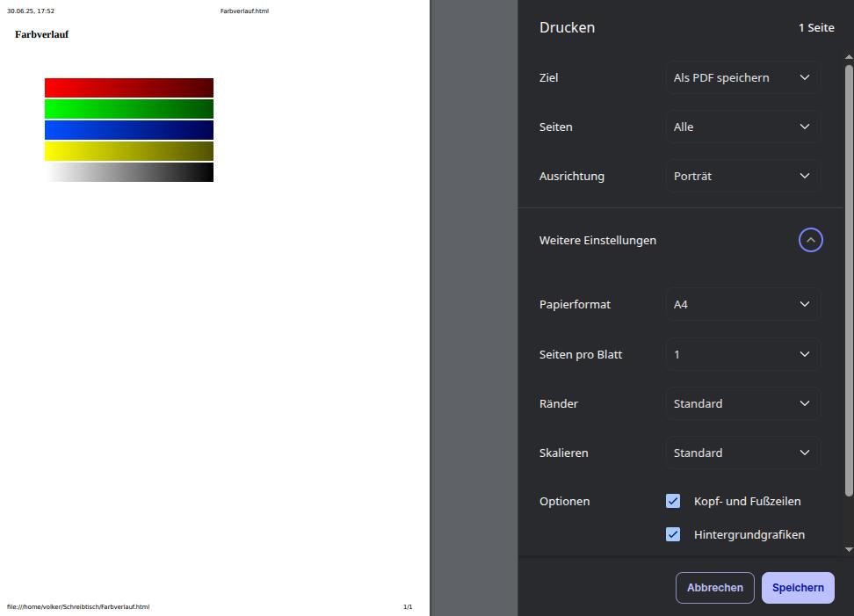This screenshot has height=616, width=854.
Task: Click the Speichern button
Action: pos(798,588)
